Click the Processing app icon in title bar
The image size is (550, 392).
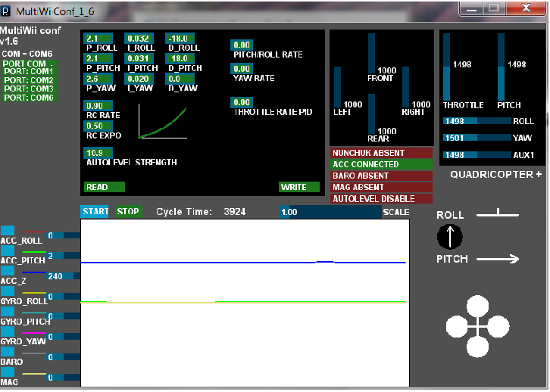pos(5,11)
